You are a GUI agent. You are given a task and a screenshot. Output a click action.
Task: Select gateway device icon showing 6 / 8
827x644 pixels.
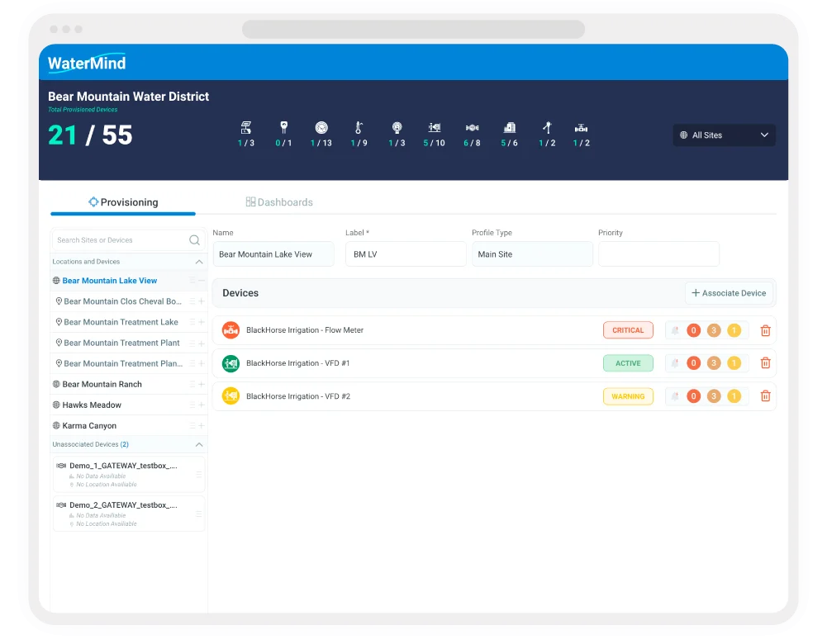point(472,127)
